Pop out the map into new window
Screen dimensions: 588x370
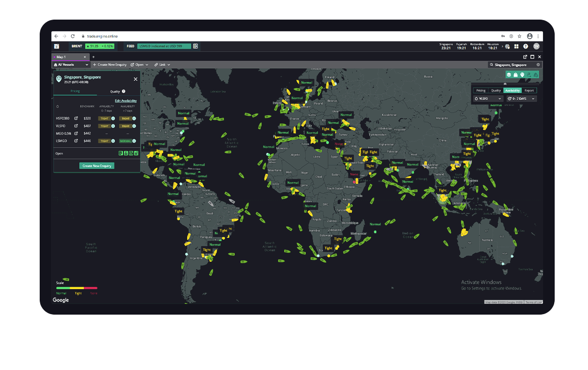pyautogui.click(x=525, y=57)
